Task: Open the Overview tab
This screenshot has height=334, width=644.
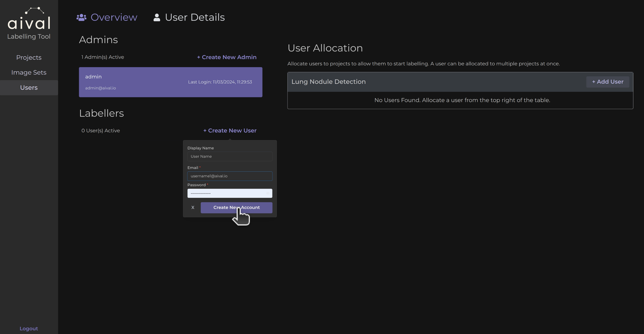Action: tap(107, 17)
